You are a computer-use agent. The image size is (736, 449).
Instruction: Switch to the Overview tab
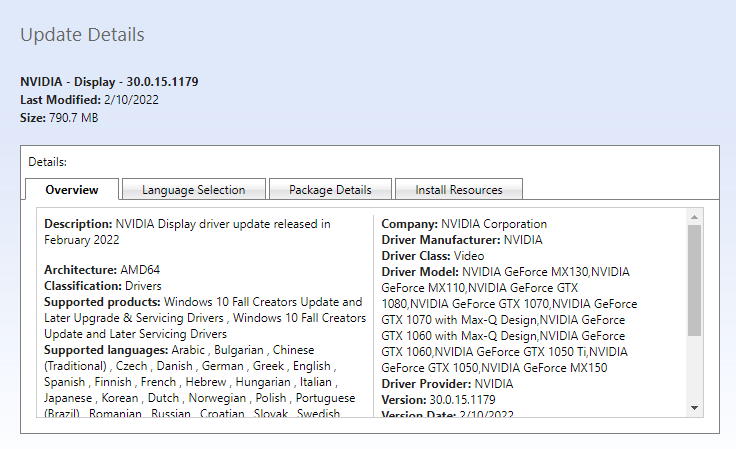[x=72, y=190]
